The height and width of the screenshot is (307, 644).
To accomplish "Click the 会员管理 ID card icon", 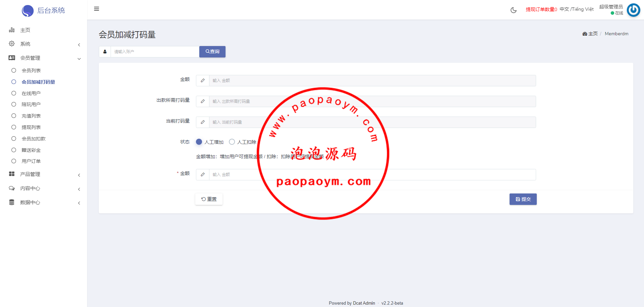I will click(x=12, y=58).
